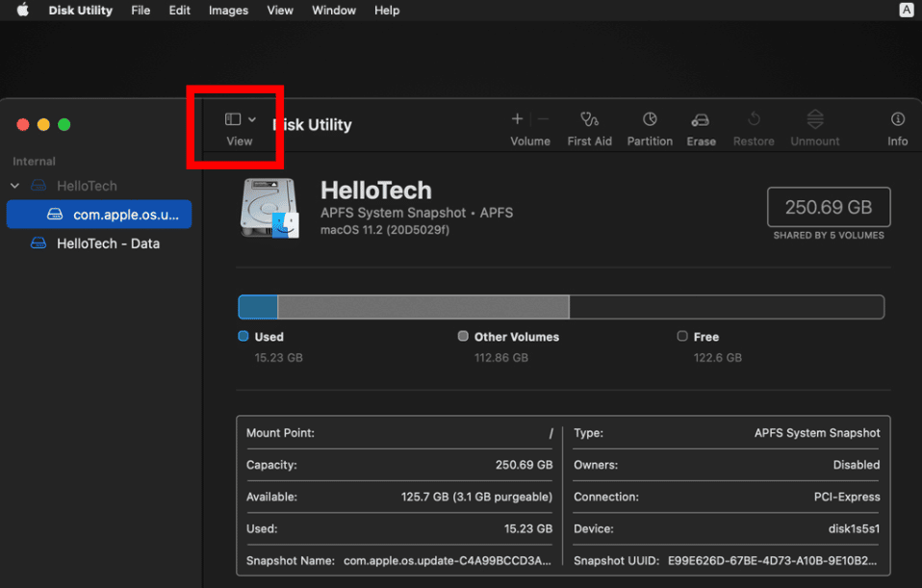This screenshot has width=922, height=588.
Task: Select com.apple.os.u... snapshot in sidebar
Action: [99, 214]
